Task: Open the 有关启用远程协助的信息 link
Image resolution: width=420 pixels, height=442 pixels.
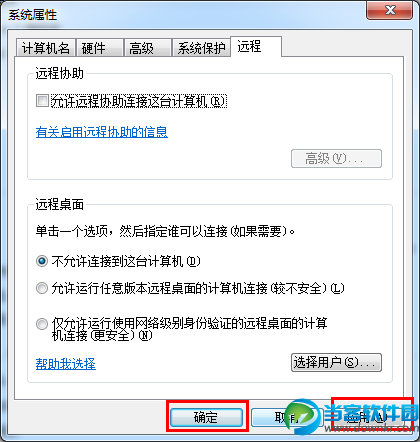Action: pyautogui.click(x=102, y=132)
